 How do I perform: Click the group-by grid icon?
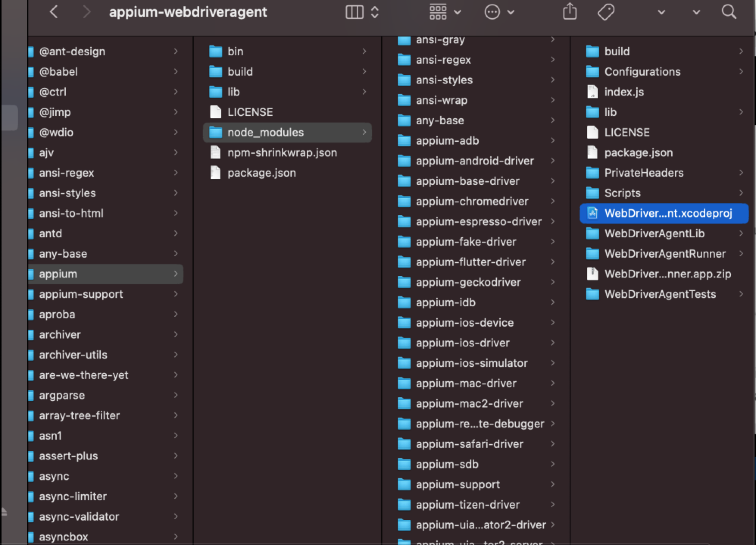438,12
